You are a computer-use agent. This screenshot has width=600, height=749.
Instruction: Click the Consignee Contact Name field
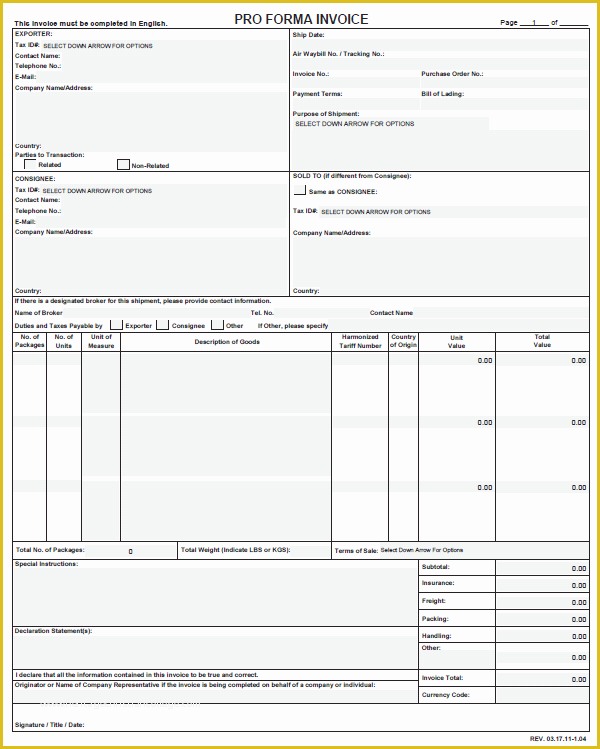tap(174, 200)
